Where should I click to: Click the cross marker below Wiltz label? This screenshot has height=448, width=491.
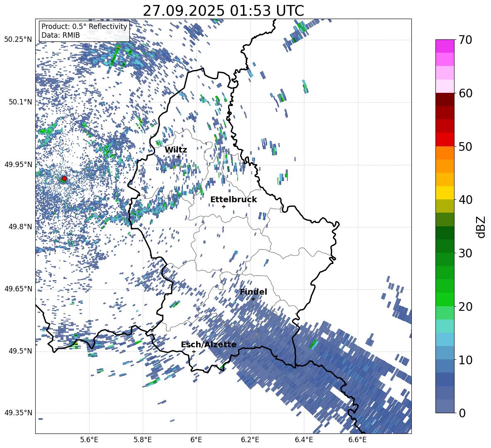(x=178, y=157)
